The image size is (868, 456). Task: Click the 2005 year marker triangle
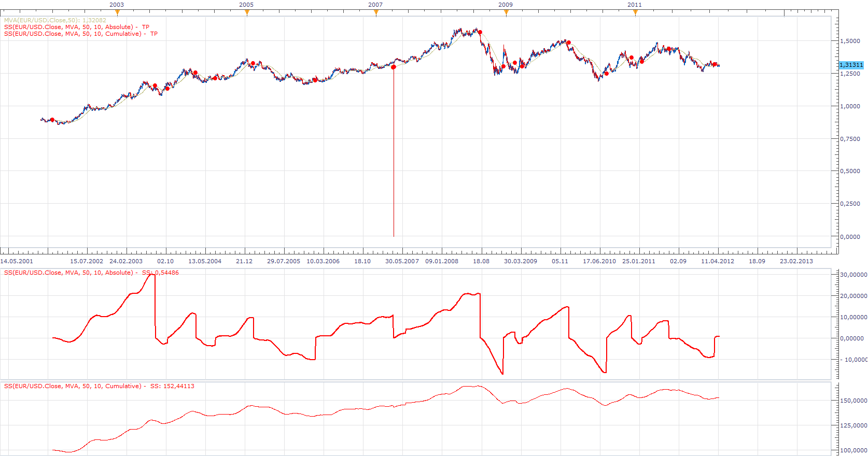(247, 13)
